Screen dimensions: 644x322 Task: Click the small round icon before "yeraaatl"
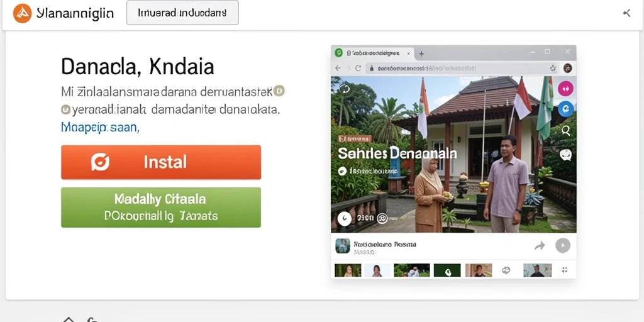65,109
